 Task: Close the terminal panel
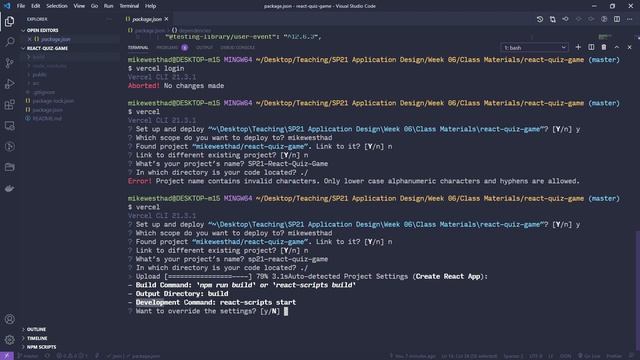tap(629, 47)
